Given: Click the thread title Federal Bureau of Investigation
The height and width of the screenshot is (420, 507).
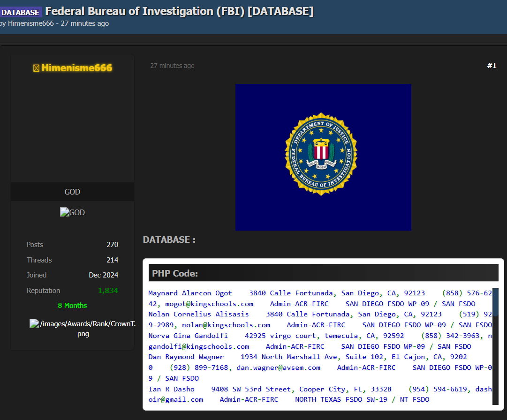Looking at the screenshot, I should 179,11.
